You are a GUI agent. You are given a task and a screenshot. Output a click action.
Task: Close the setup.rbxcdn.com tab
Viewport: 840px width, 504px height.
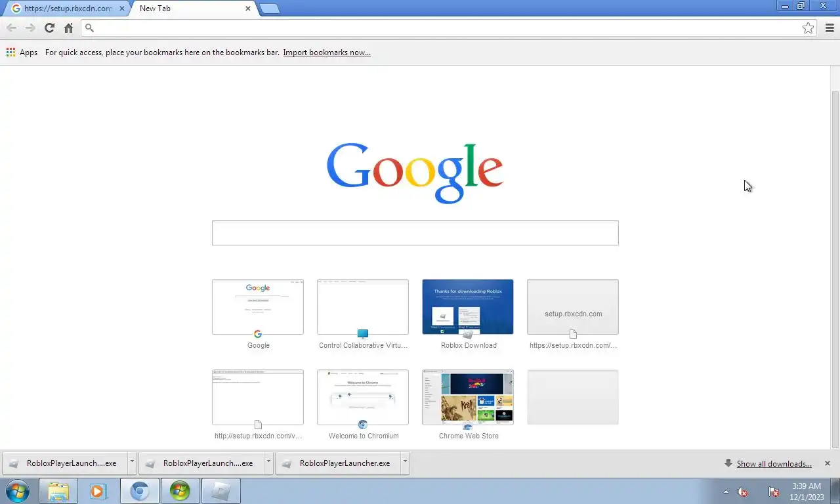pyautogui.click(x=122, y=9)
